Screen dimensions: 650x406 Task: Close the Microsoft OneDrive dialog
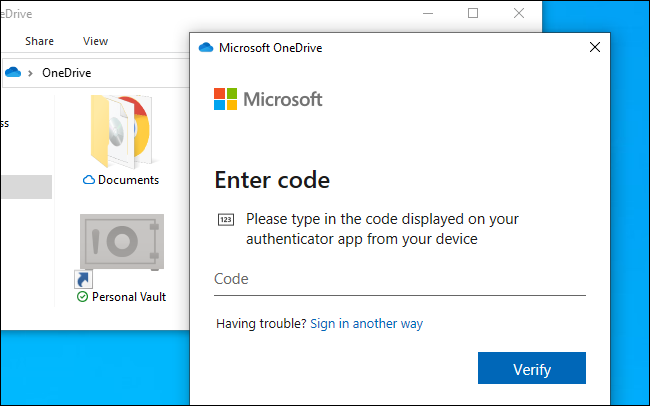pyautogui.click(x=595, y=47)
